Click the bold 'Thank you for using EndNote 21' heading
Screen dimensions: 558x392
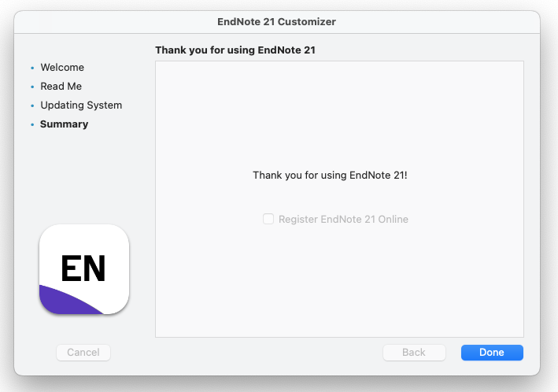235,50
